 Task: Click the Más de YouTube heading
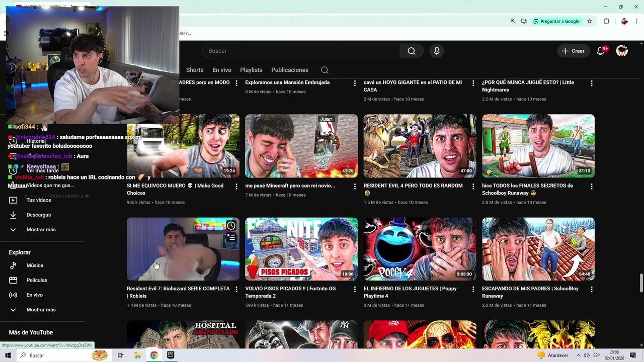tap(31, 332)
